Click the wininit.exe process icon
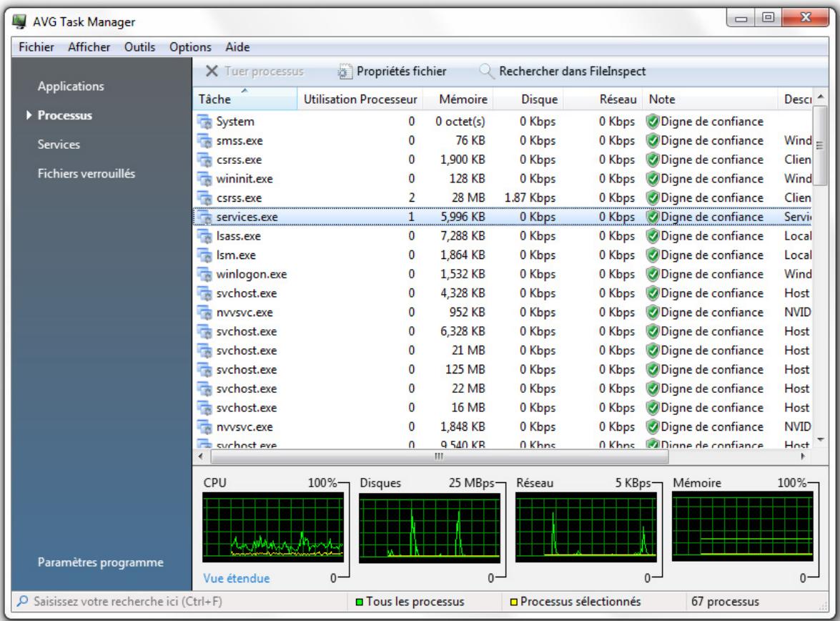The image size is (840, 621). coord(204,179)
